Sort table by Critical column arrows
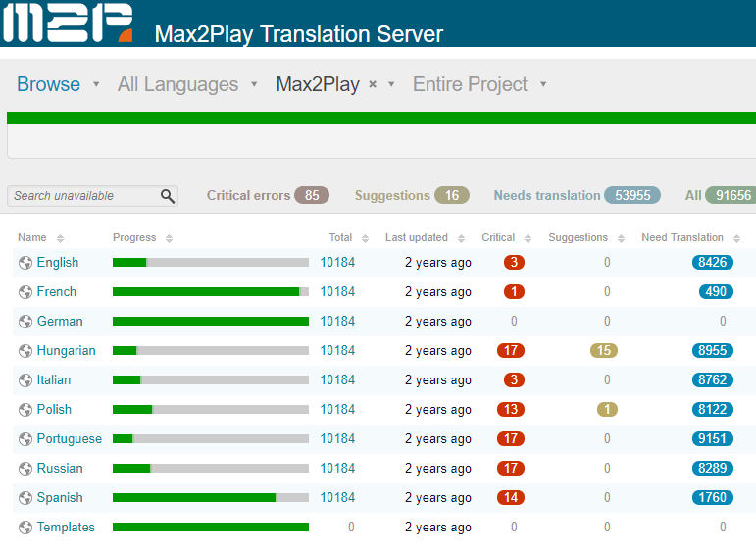The height and width of the screenshot is (554, 756). pyautogui.click(x=528, y=238)
